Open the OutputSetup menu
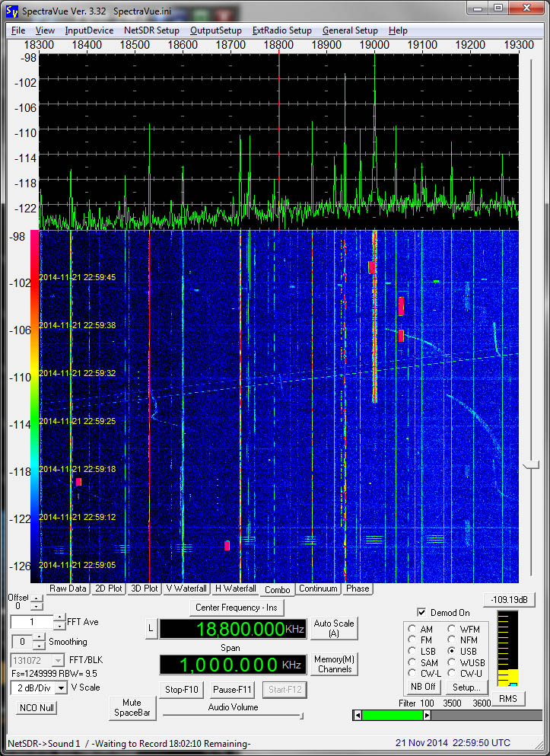Viewport: 550px width, 756px height. coord(216,30)
